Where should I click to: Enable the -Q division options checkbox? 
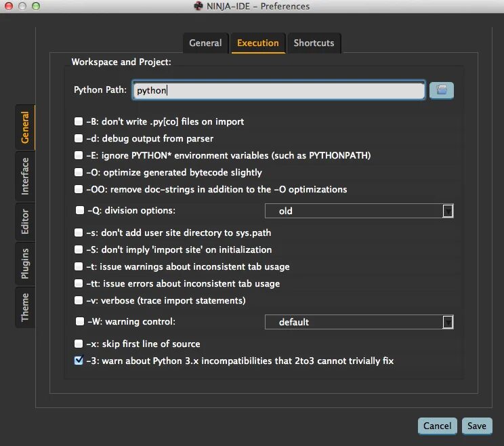tap(80, 211)
